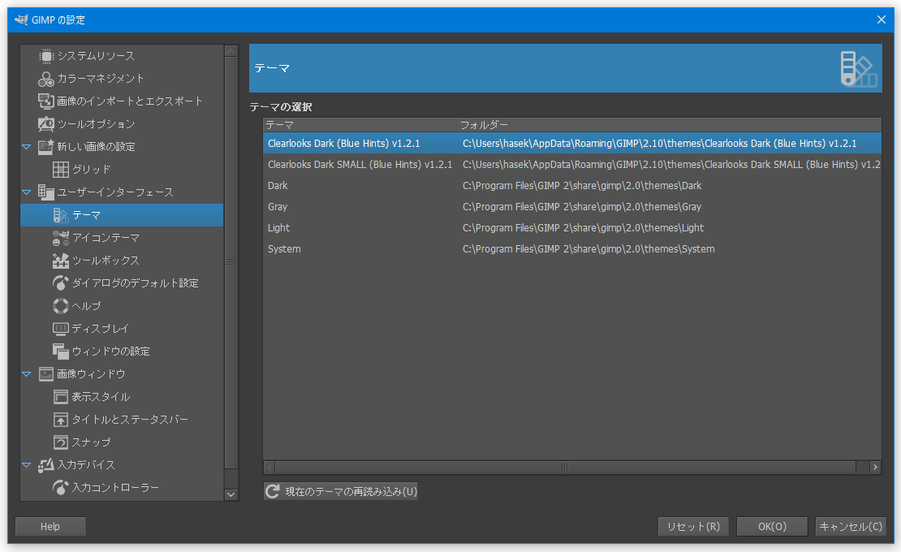Click the tree scrollbar up arrow

click(231, 51)
